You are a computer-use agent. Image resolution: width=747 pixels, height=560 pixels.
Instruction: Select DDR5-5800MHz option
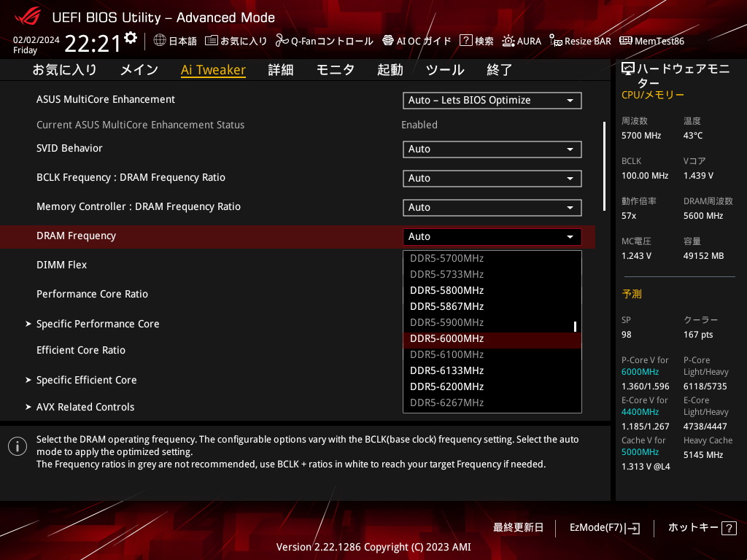(492, 290)
